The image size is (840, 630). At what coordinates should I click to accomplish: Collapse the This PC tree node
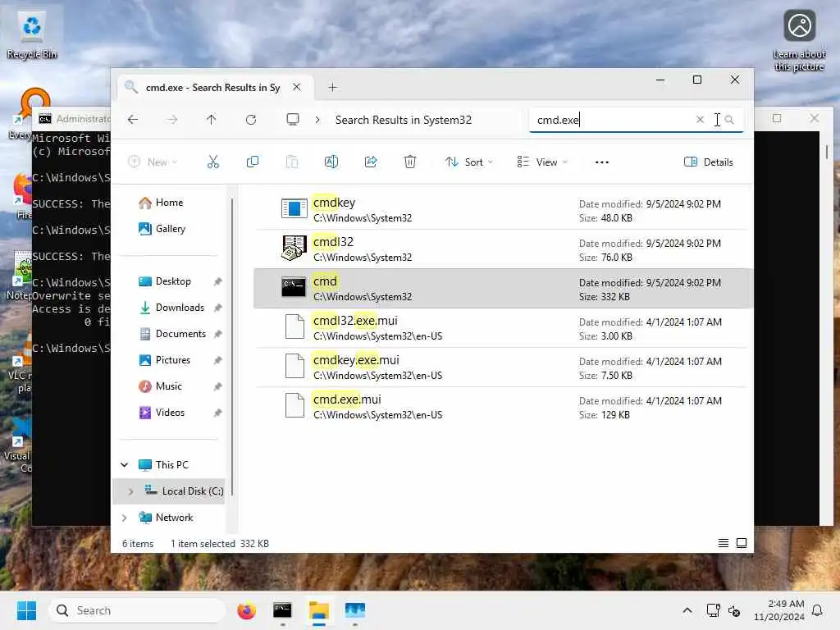click(x=125, y=465)
